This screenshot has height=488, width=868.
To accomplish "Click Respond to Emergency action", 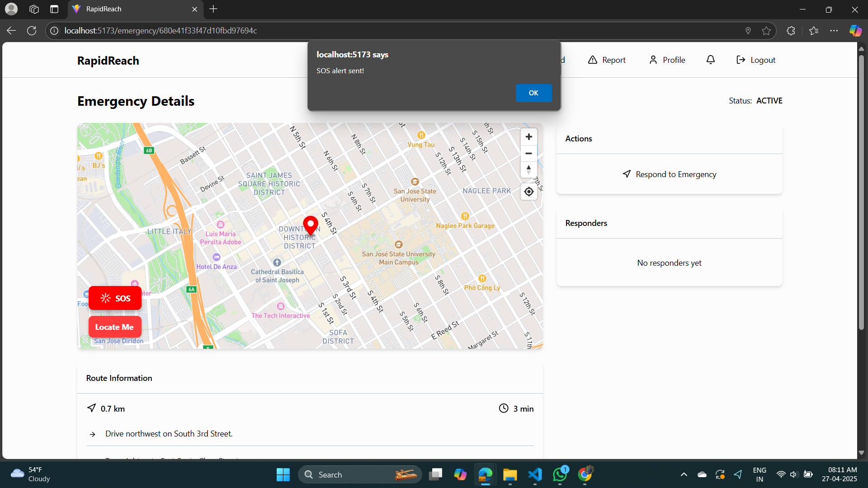I will (669, 174).
